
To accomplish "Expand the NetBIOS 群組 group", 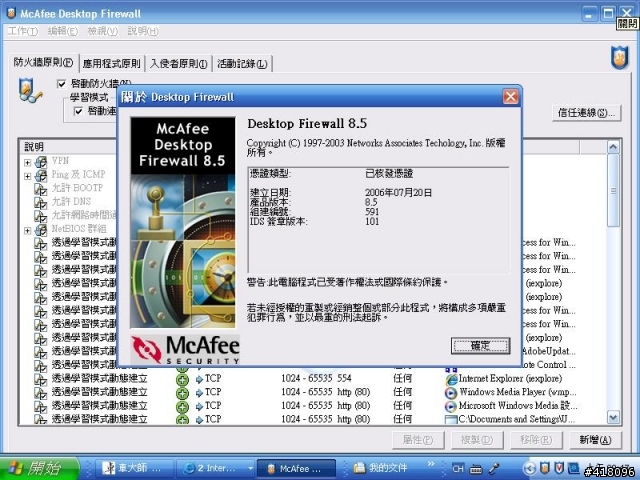I will (x=27, y=231).
